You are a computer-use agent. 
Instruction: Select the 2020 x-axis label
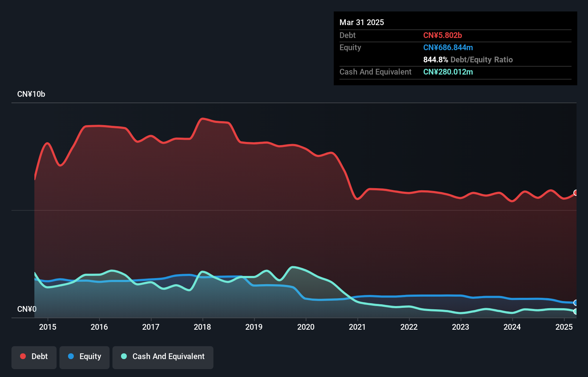coord(306,327)
